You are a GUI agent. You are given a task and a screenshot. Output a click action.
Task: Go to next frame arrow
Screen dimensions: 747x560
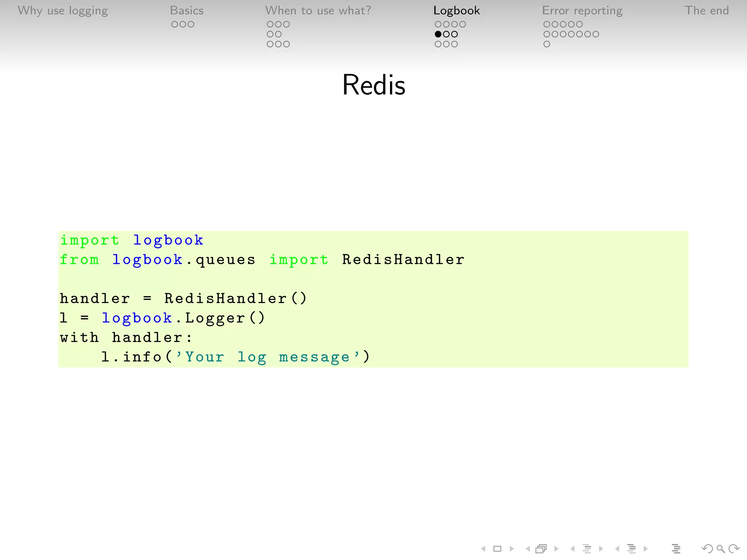pos(556,548)
